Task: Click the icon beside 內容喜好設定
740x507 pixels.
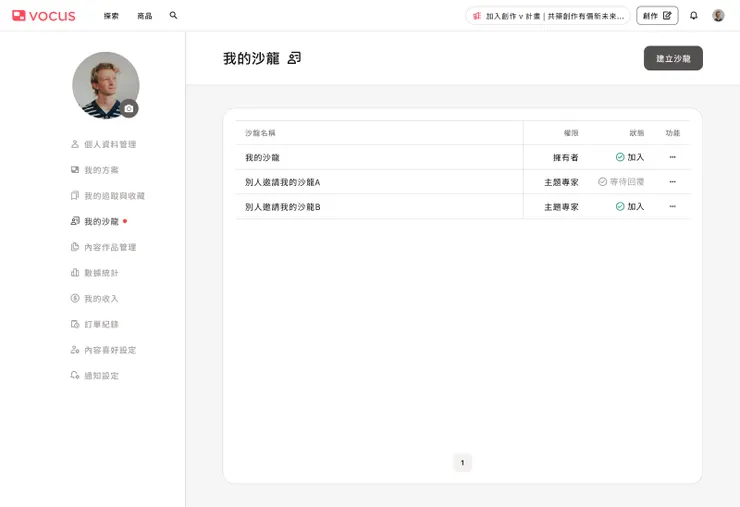Action: pos(75,350)
